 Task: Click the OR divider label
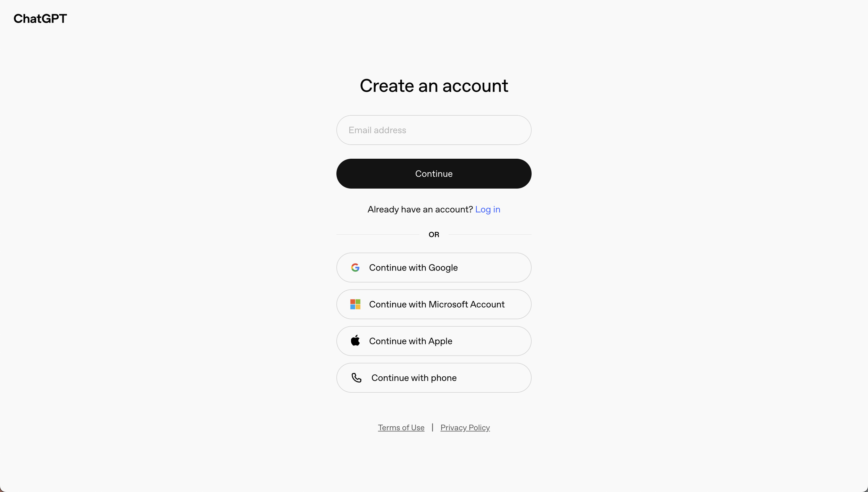point(434,235)
